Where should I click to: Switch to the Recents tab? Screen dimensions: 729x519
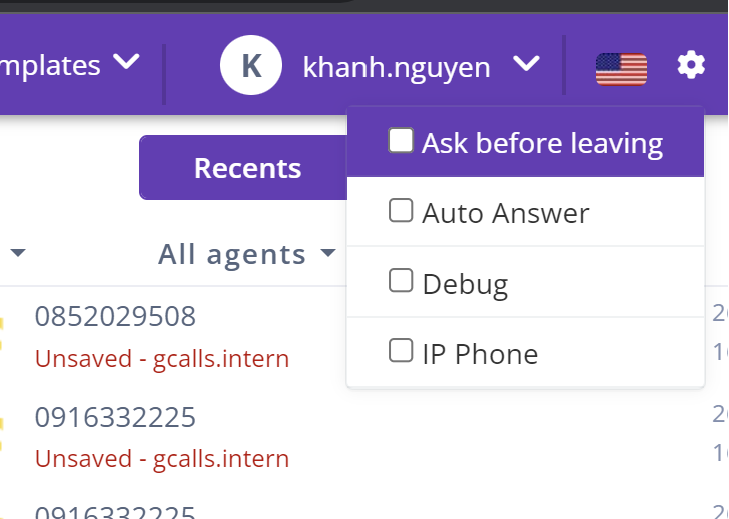(x=247, y=167)
